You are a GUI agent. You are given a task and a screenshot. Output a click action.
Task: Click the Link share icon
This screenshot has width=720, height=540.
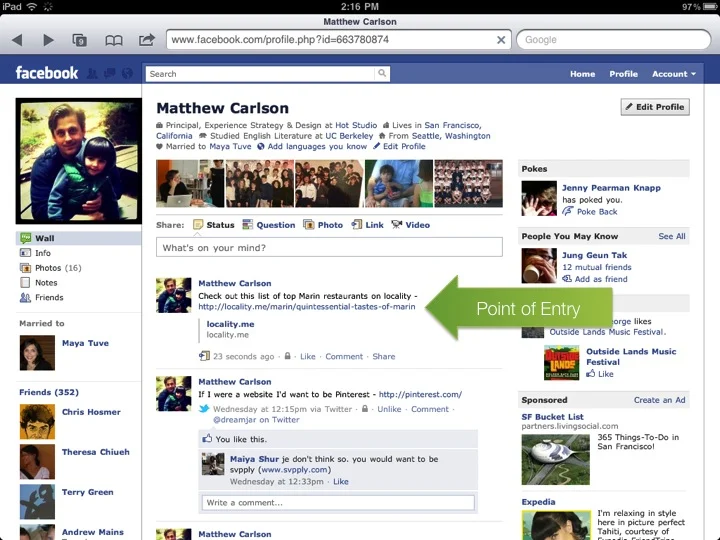357,225
